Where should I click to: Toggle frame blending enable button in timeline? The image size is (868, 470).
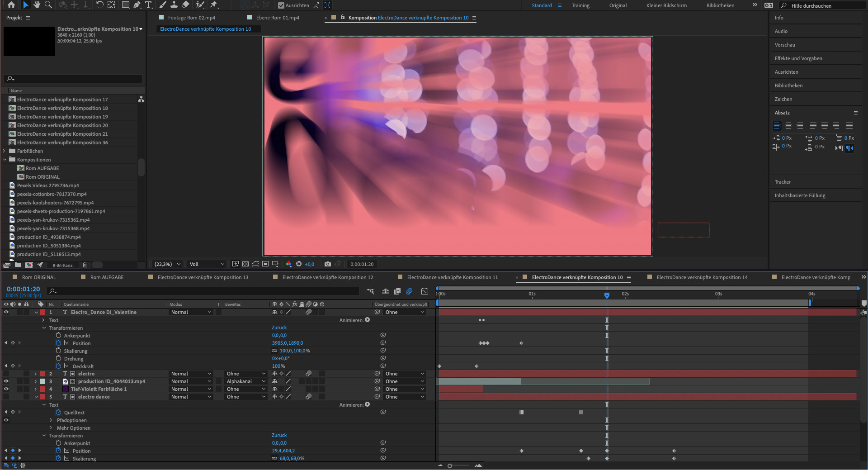click(397, 291)
